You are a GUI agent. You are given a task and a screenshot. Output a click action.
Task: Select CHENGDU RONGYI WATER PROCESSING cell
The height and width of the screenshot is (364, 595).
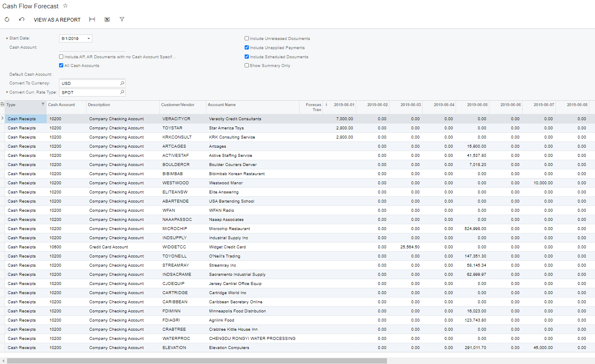point(253,339)
